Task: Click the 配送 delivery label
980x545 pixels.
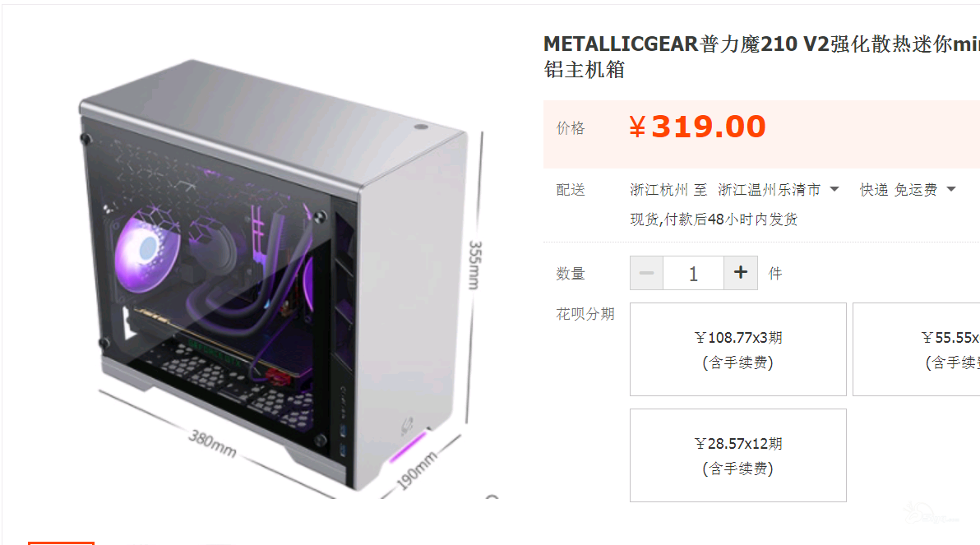Action: click(x=571, y=190)
